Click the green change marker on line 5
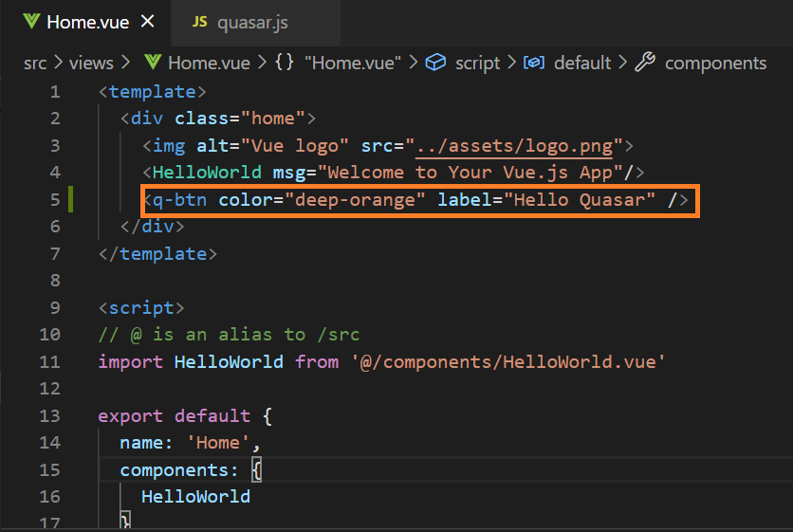Viewport: 793px width, 532px height. 71,199
